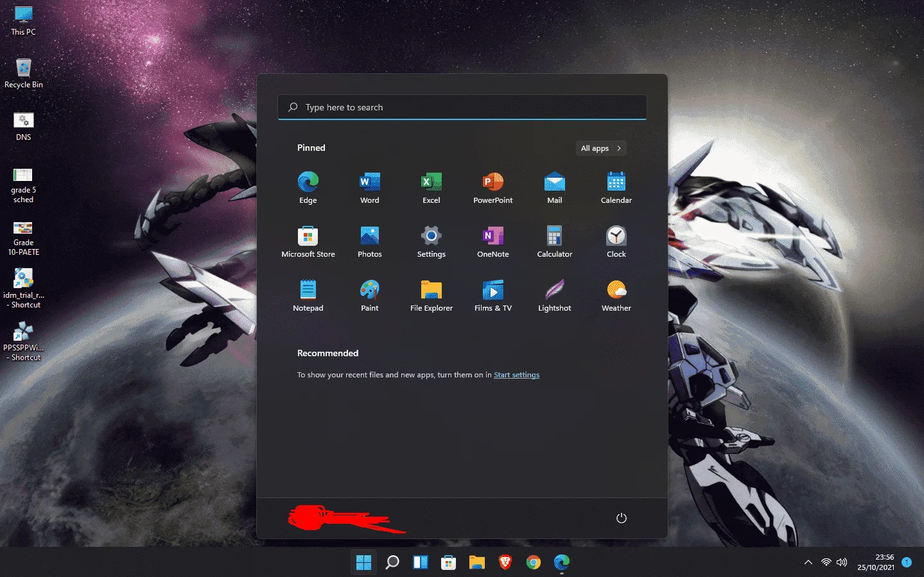Open the Mail app
Screen dimensions: 924x577
(x=555, y=187)
